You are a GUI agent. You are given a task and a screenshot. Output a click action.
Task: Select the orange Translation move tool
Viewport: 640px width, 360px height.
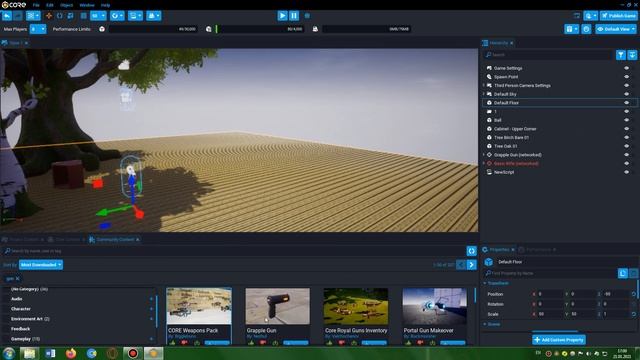[49, 16]
